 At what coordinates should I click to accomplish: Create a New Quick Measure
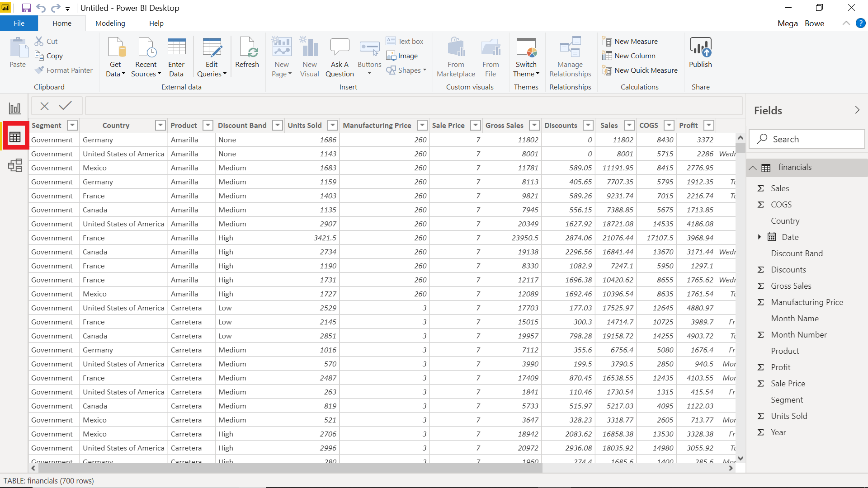tap(640, 70)
